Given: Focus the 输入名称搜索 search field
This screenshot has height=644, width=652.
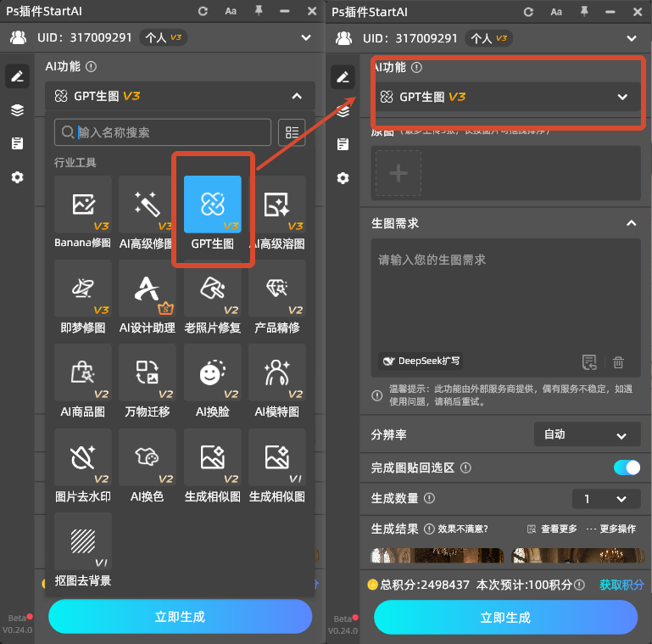Looking at the screenshot, I should point(163,132).
